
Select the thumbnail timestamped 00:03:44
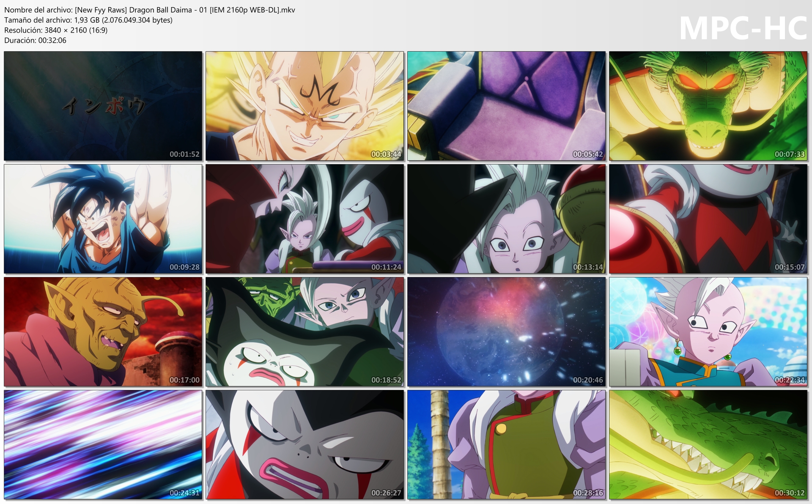pyautogui.click(x=305, y=106)
